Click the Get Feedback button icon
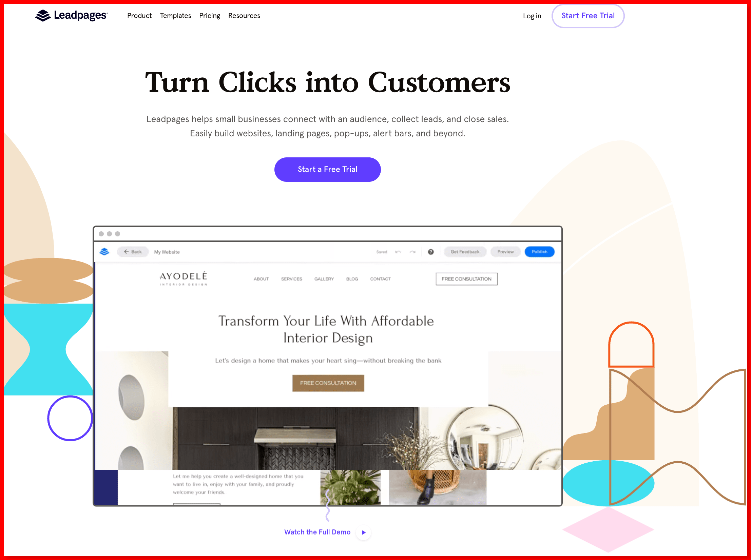751x560 pixels. pos(465,252)
